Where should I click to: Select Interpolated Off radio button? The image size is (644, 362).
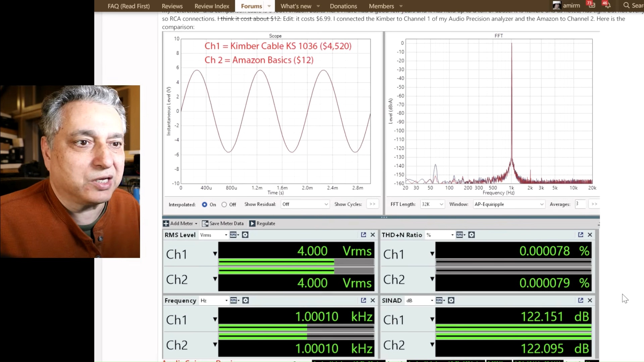click(224, 204)
